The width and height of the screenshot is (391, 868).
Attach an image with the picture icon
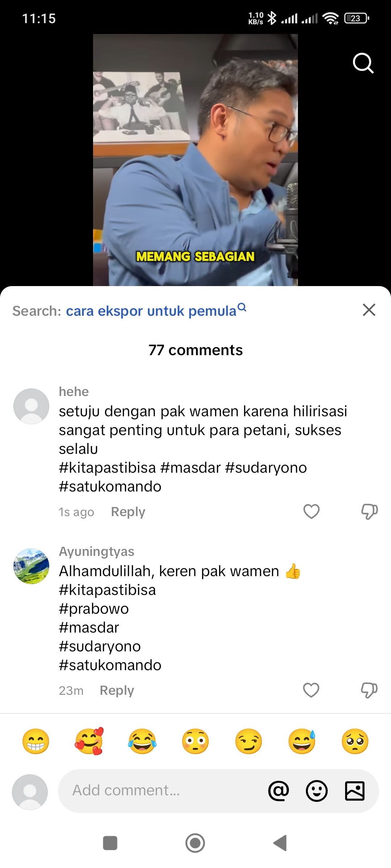pos(355,791)
